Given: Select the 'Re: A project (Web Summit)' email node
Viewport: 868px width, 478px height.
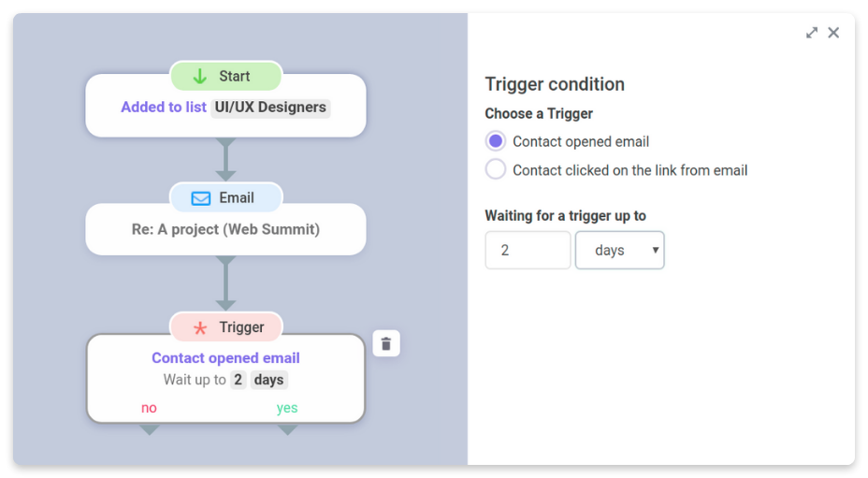Looking at the screenshot, I should coord(225,229).
